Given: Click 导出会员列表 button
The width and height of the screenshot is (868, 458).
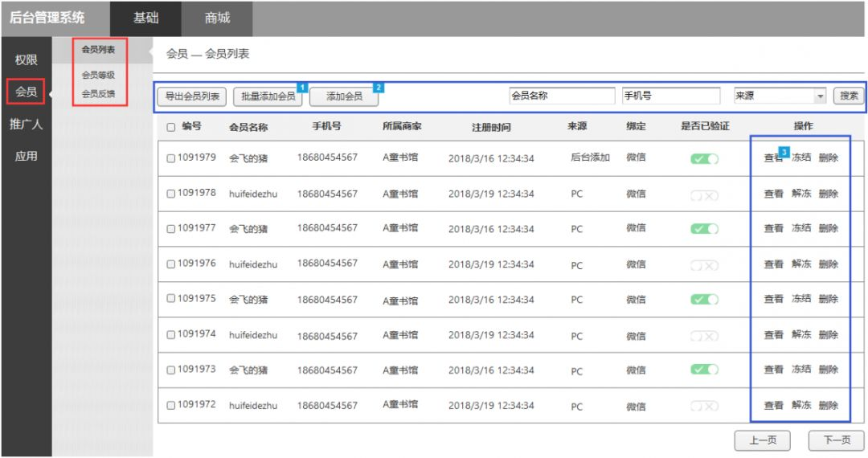Looking at the screenshot, I should tap(192, 96).
